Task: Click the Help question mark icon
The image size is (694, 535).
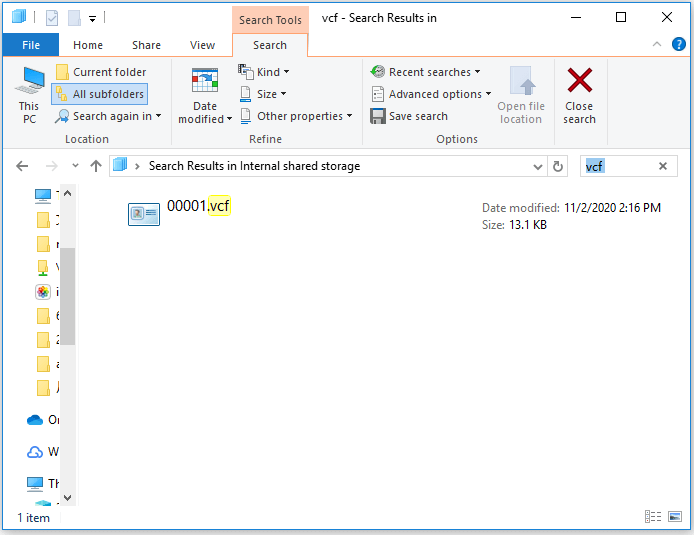Action: [678, 45]
